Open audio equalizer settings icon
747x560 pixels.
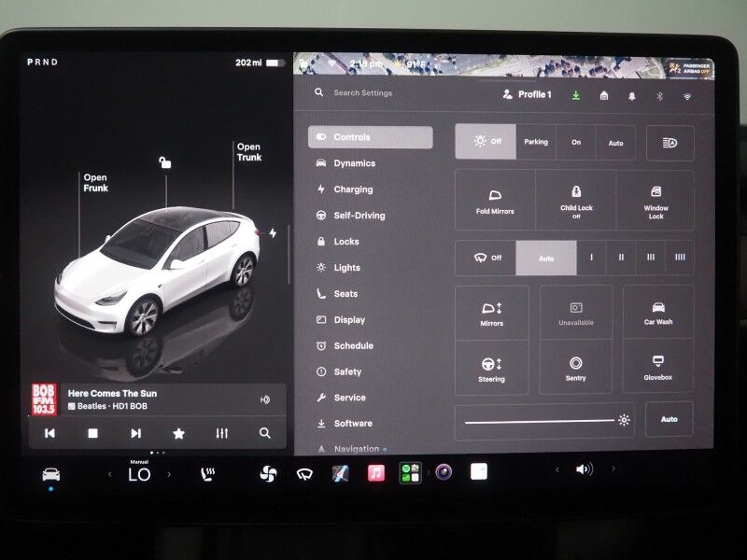point(222,433)
